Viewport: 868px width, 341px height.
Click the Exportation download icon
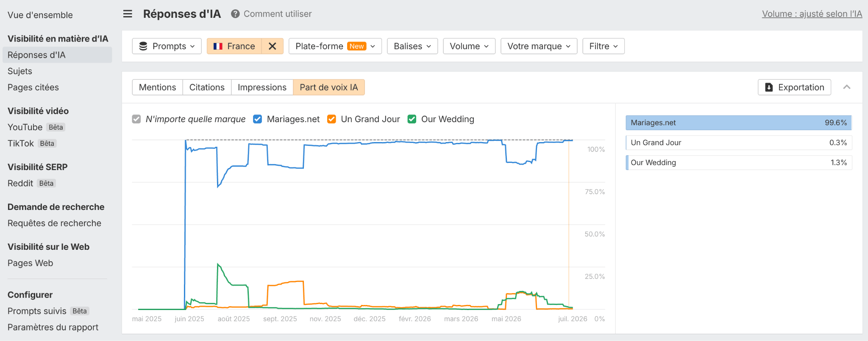pyautogui.click(x=769, y=87)
